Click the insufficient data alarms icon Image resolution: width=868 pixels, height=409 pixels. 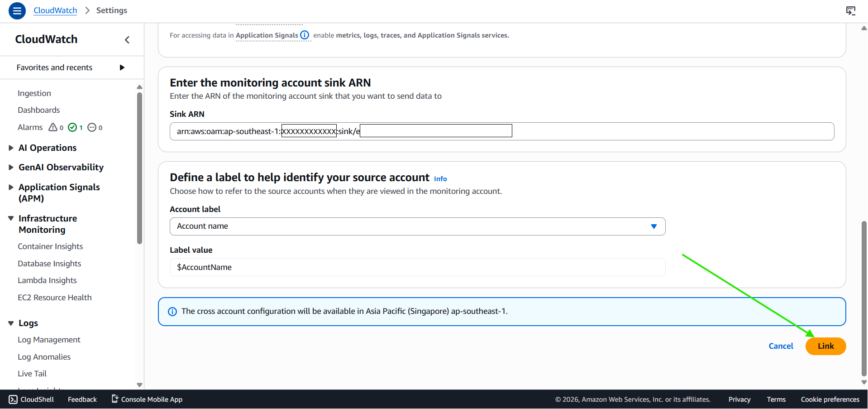click(x=92, y=127)
